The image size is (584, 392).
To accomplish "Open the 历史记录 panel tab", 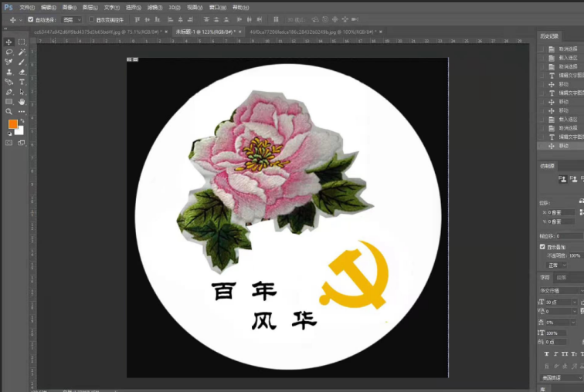I will pos(550,35).
